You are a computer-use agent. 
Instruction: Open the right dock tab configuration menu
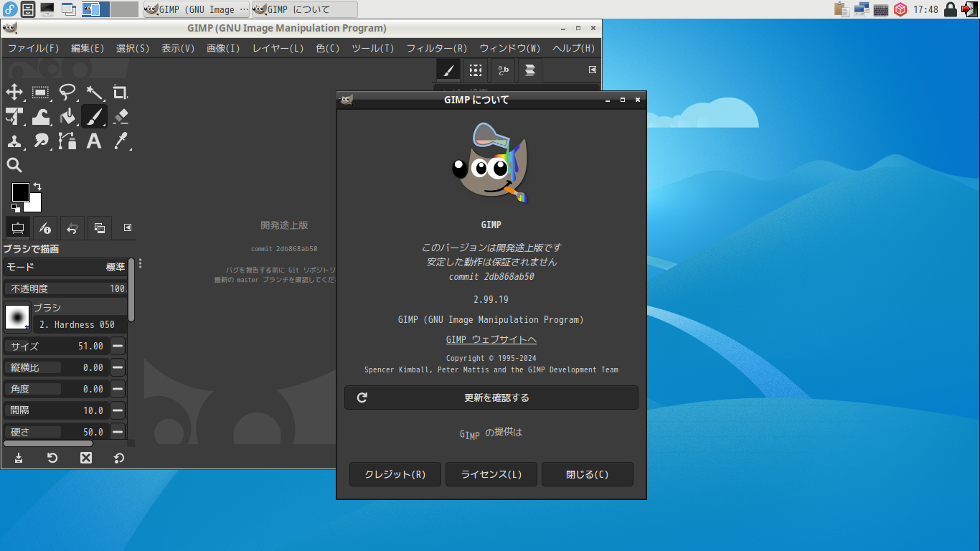pyautogui.click(x=593, y=70)
